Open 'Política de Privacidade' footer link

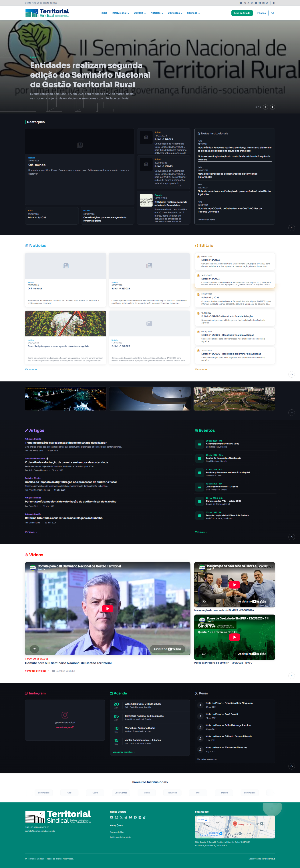(x=120, y=837)
